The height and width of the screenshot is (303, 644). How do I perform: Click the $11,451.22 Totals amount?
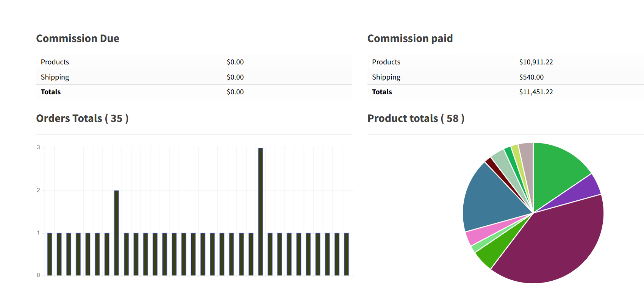pyautogui.click(x=536, y=92)
